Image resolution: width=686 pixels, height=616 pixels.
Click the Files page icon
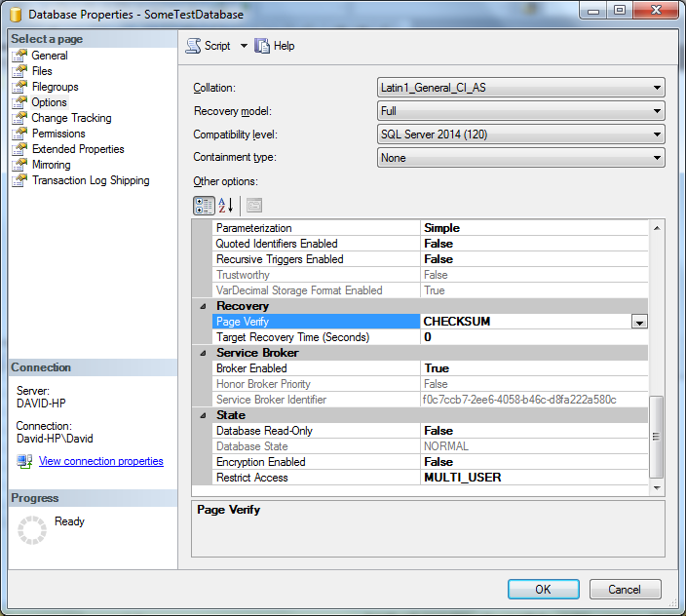coord(19,71)
